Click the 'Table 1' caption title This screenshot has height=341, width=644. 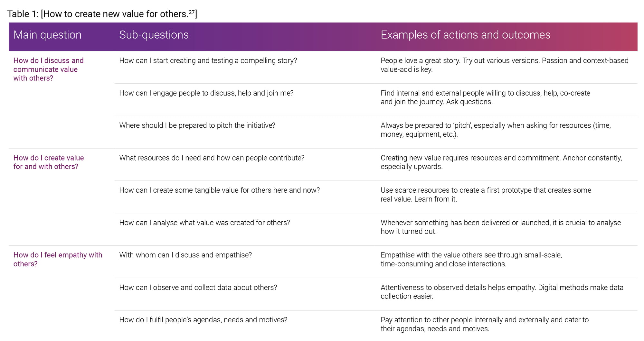pyautogui.click(x=102, y=14)
